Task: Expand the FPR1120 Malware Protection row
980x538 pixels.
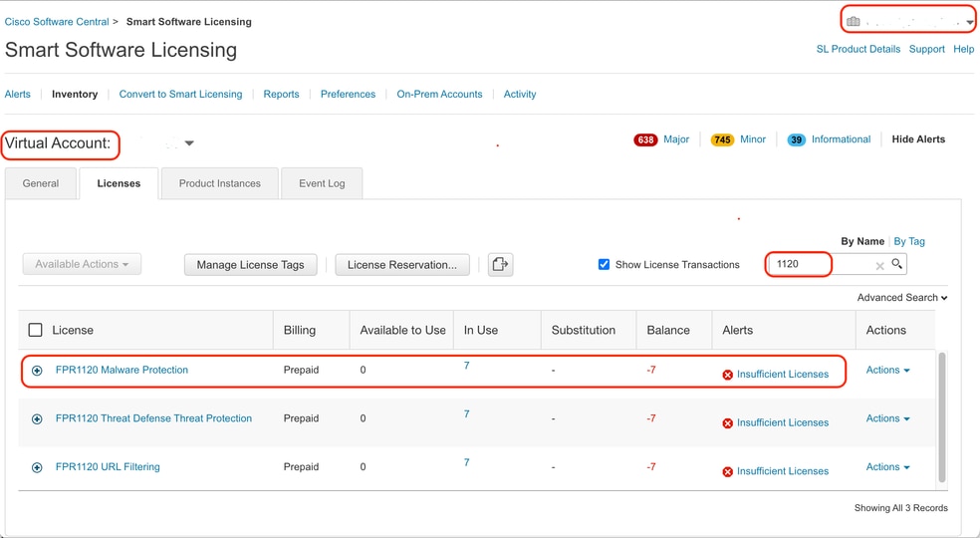Action: tap(37, 371)
